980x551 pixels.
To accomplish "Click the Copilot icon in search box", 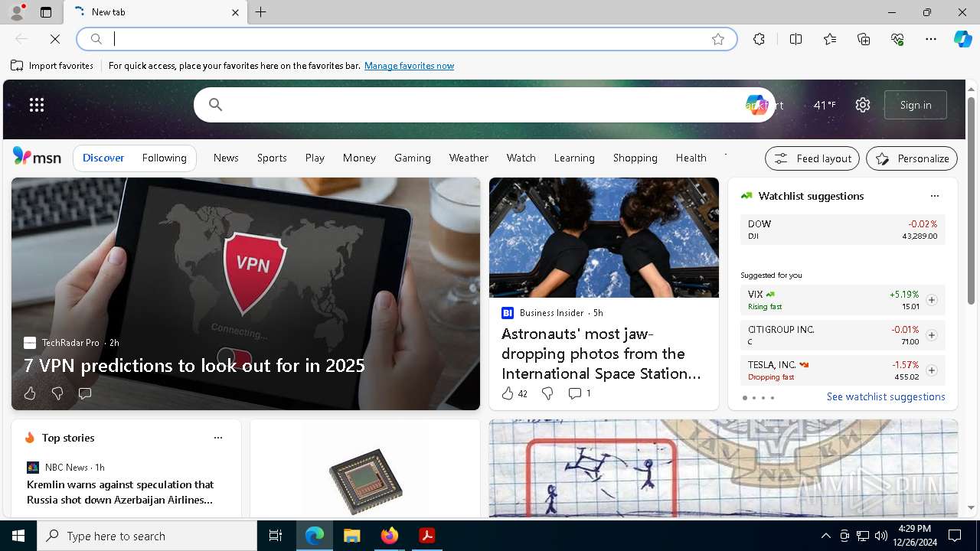I will tap(756, 105).
